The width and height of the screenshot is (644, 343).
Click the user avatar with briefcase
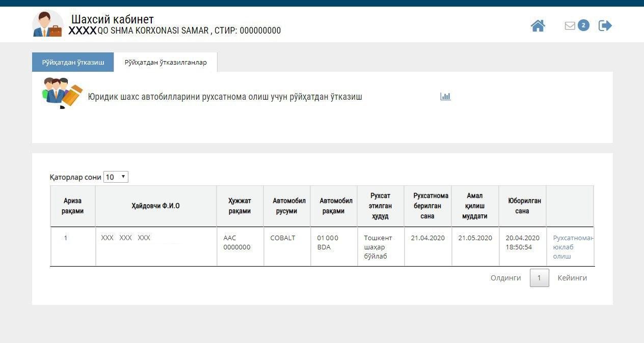pyautogui.click(x=48, y=24)
